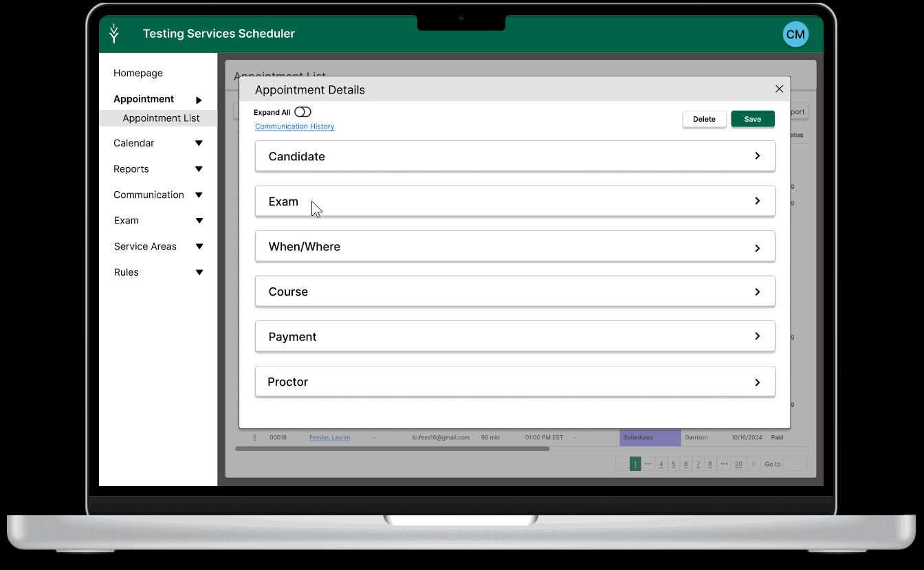Jump to page 20 in pagination
924x570 pixels.
click(738, 464)
